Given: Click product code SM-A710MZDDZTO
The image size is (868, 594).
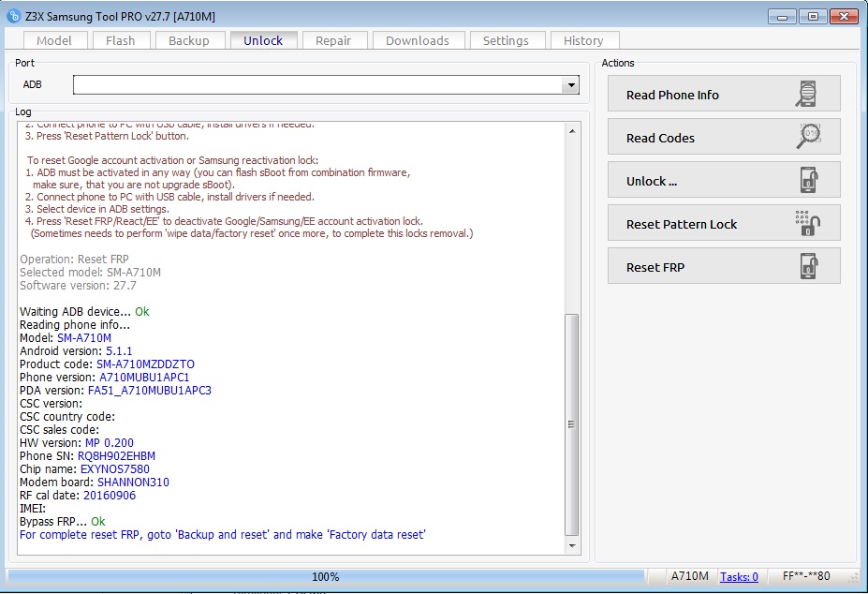Looking at the screenshot, I should tap(145, 364).
